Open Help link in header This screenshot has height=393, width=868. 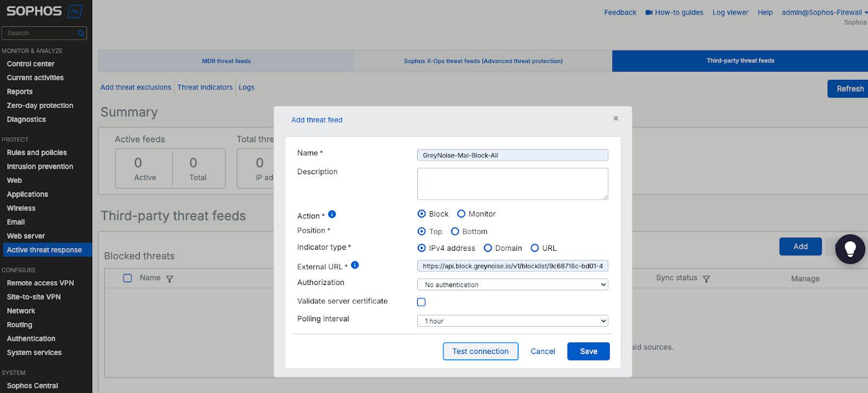click(765, 12)
